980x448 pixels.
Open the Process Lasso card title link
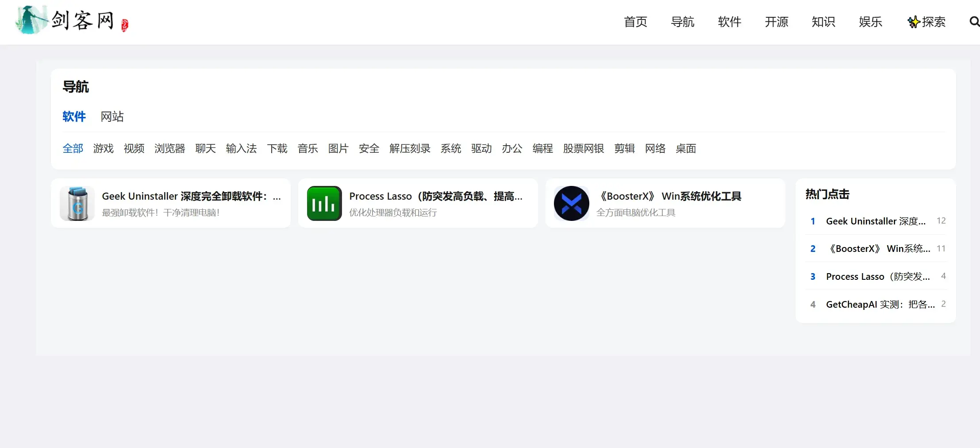(436, 196)
